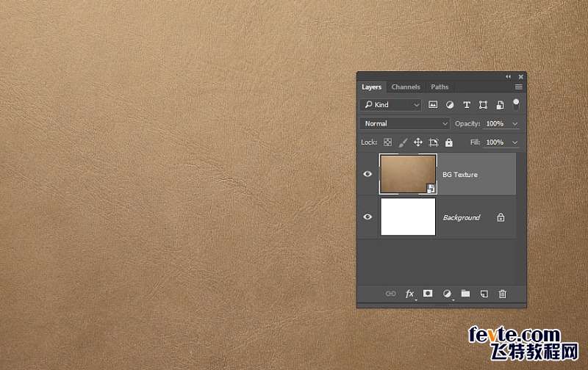Select the BG Texture layer thumbnail
The width and height of the screenshot is (588, 370).
point(408,174)
